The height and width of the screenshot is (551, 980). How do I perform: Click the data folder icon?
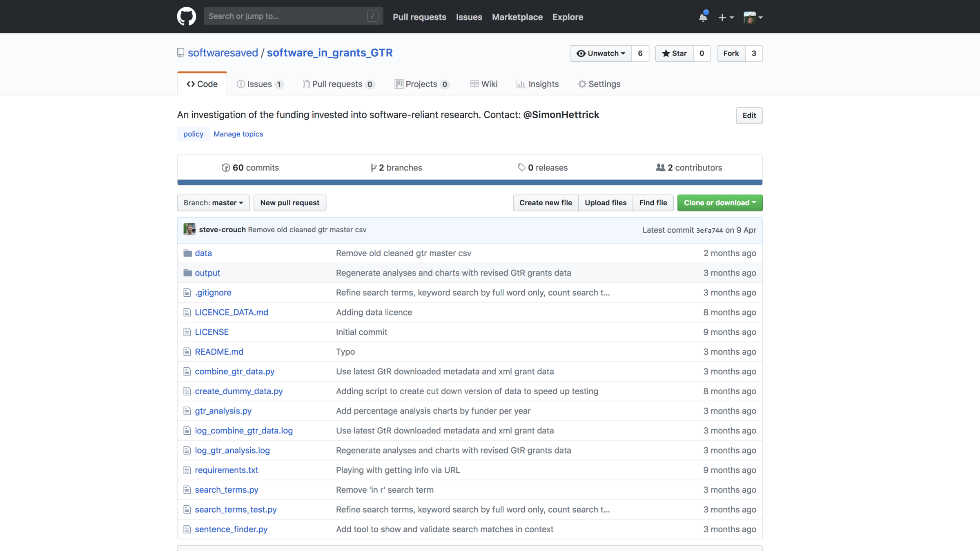coord(187,253)
